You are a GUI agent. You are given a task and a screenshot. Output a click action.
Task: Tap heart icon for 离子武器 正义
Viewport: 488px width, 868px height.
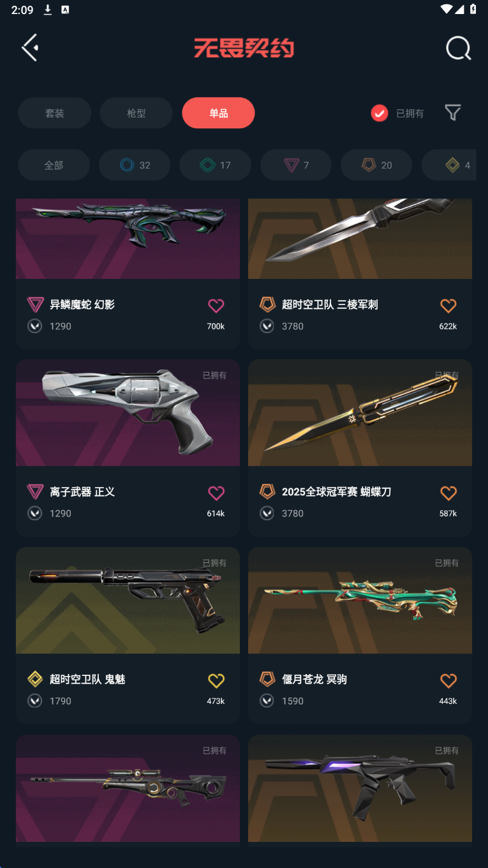pyautogui.click(x=216, y=493)
